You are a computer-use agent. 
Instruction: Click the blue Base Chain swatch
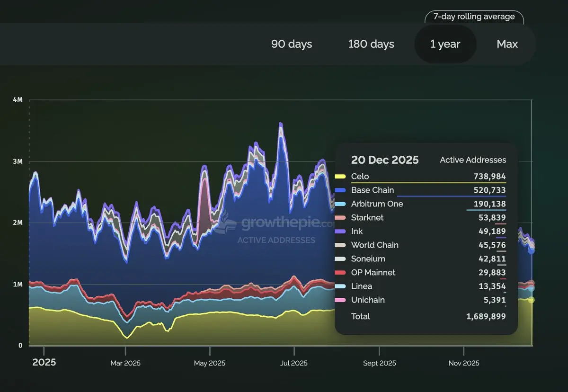click(340, 190)
